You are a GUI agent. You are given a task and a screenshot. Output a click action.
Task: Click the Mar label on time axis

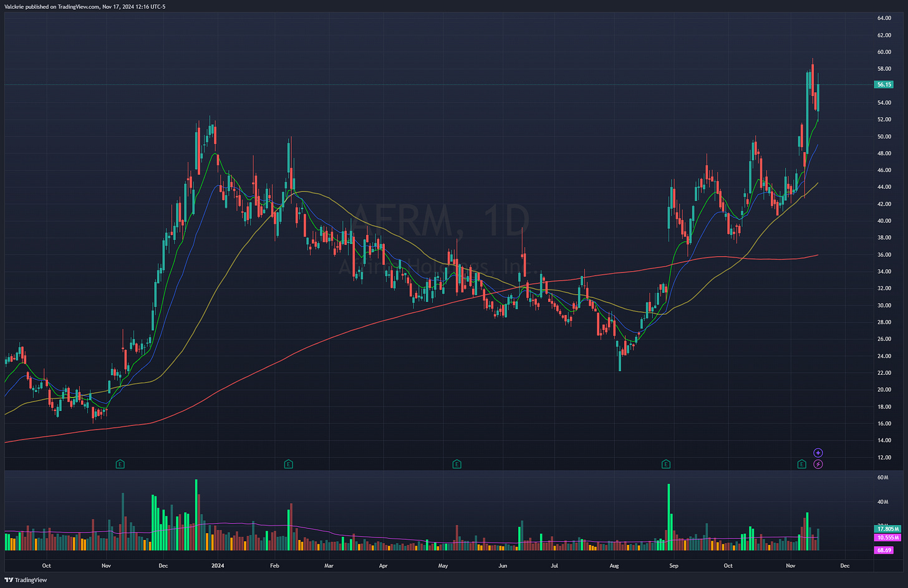(329, 566)
